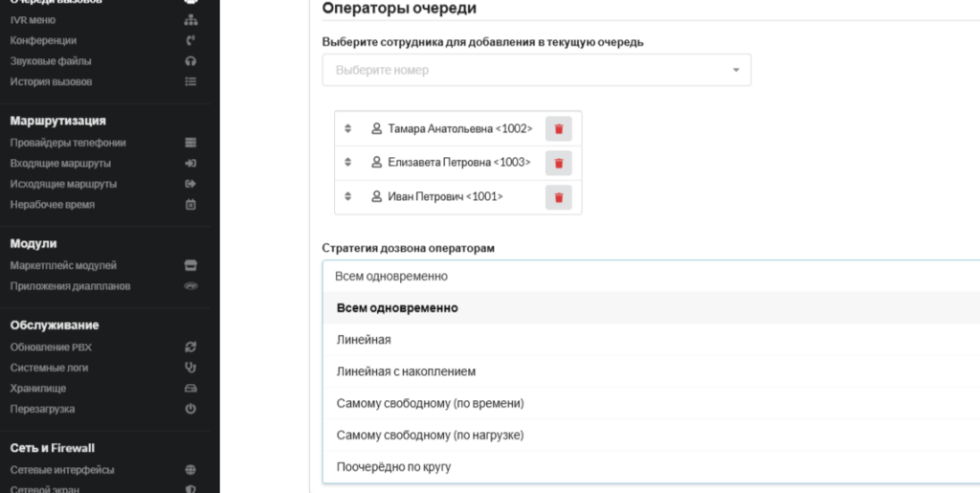Click the Маршрутизация sidebar heading

click(58, 121)
